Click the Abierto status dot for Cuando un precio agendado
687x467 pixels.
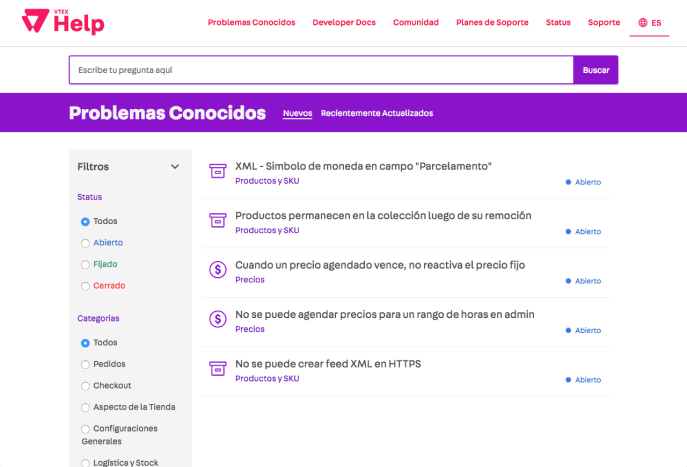tap(568, 281)
